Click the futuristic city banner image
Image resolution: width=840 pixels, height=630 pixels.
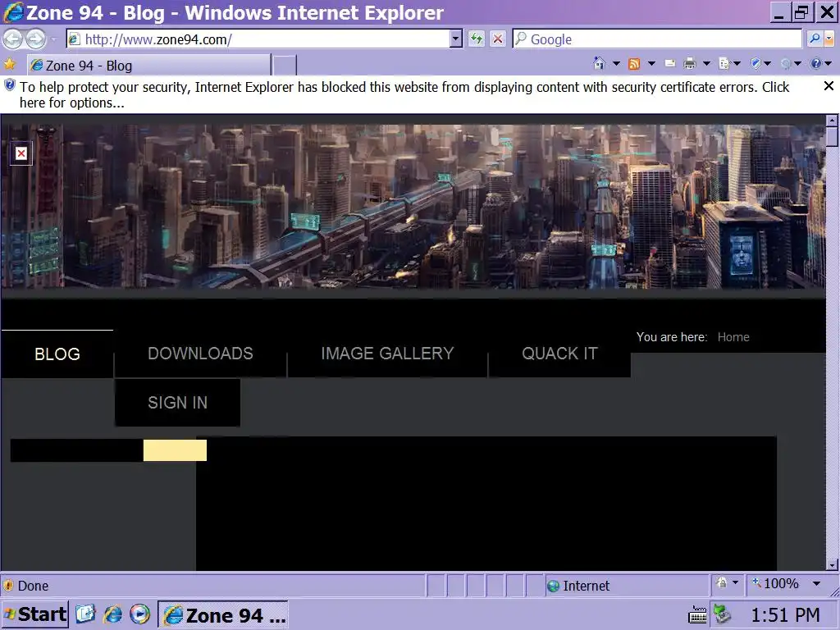(x=413, y=207)
